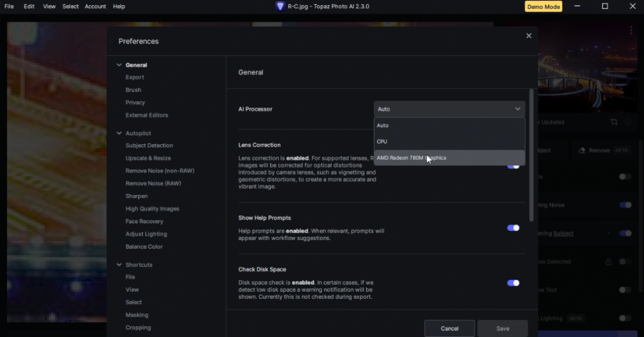Click the Subject link in Sharpening row
644x337 pixels.
pos(563,233)
